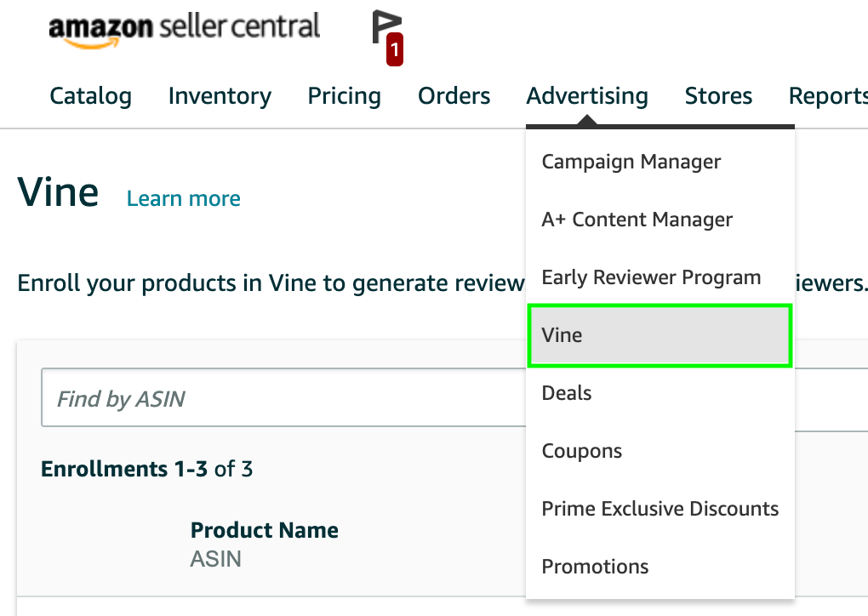Click the notification flag icon

point(387,37)
